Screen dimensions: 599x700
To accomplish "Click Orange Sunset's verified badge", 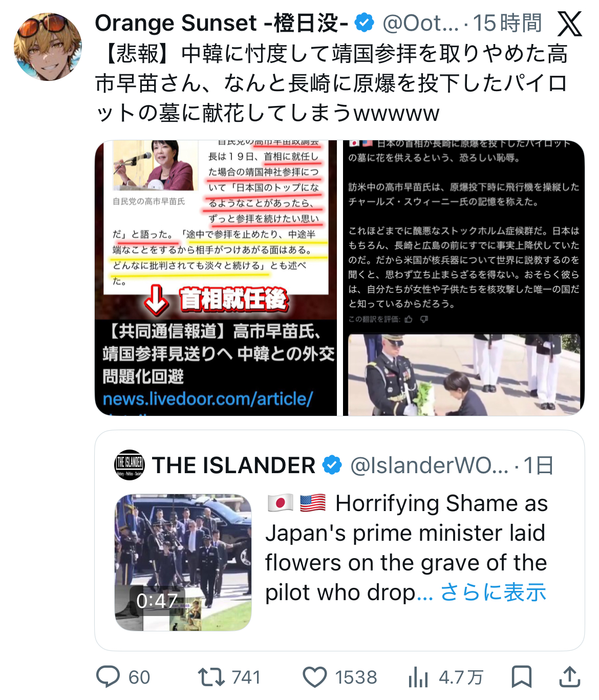I will pos(365,23).
